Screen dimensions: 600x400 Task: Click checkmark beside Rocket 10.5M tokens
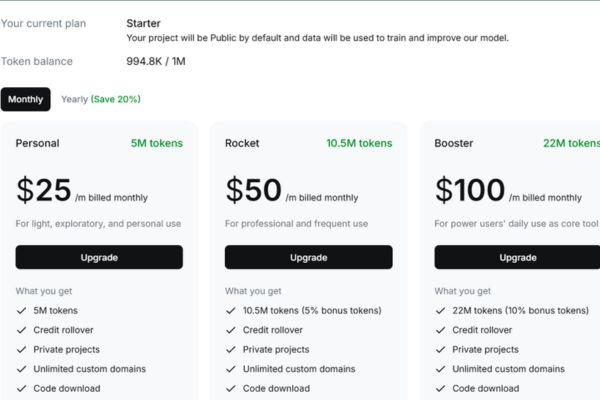[x=231, y=311]
